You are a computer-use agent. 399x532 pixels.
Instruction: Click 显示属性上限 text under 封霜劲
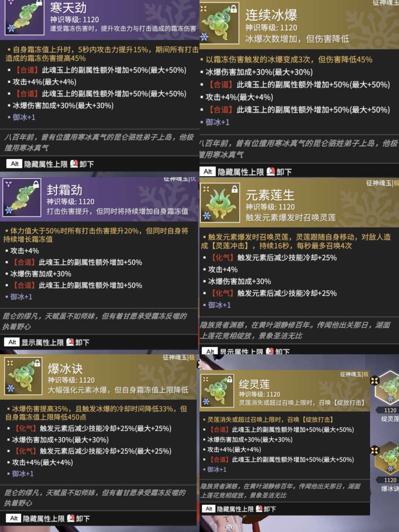[x=42, y=342]
